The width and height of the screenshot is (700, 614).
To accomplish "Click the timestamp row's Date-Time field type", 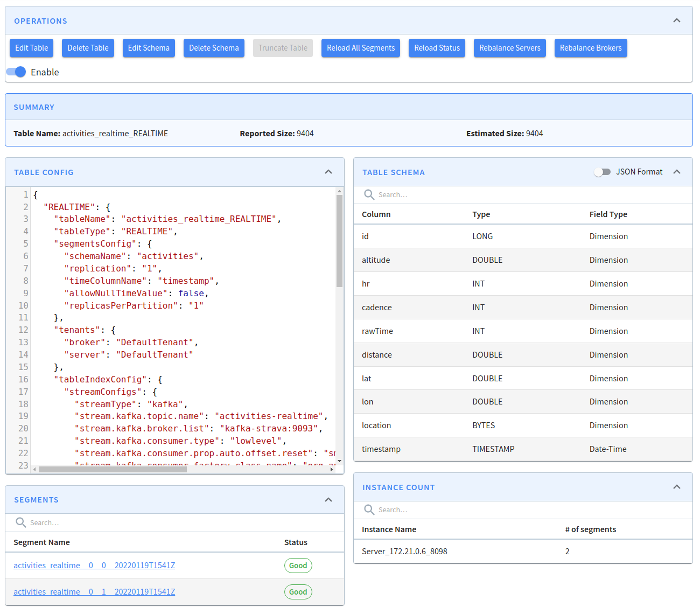I will coord(608,449).
